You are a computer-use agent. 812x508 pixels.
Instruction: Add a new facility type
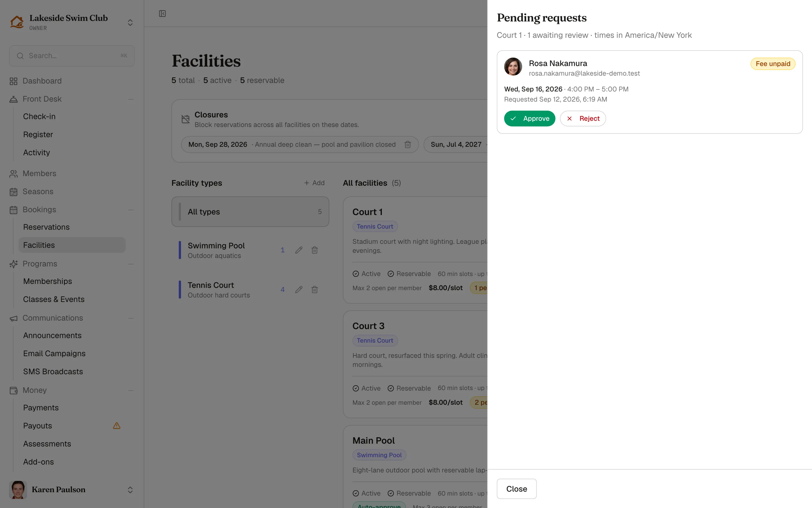(x=314, y=183)
